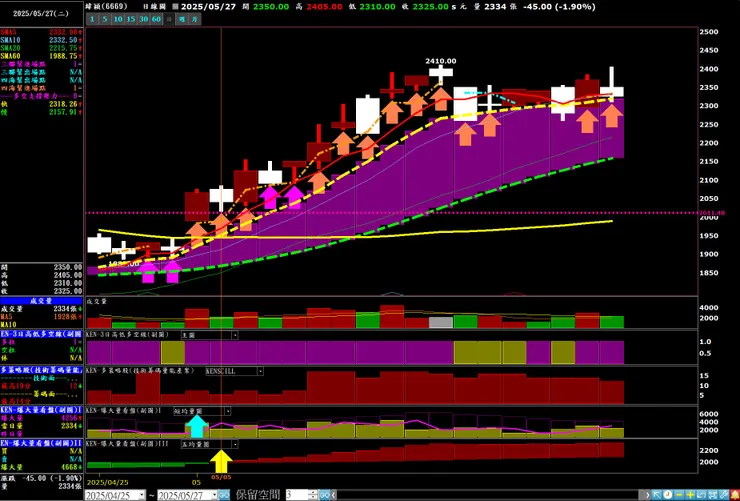Select the 10-minute timeframe button

[118, 19]
